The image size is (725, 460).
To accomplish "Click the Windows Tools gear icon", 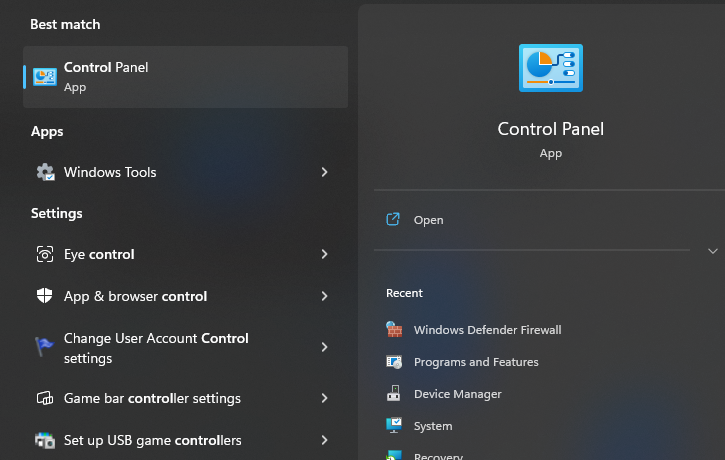I will coord(45,172).
